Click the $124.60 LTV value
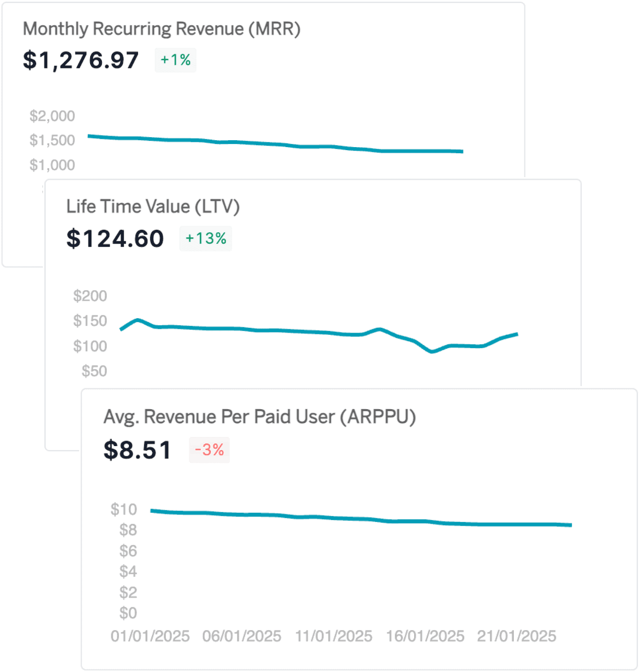Image resolution: width=641 pixels, height=672 pixels. pos(115,239)
